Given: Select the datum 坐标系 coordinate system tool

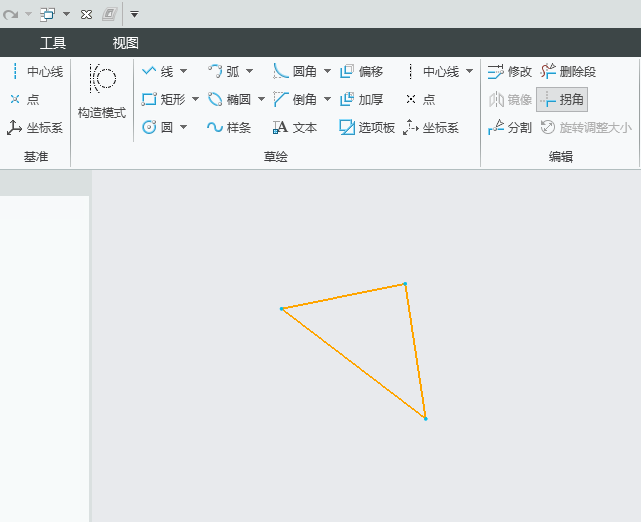Looking at the screenshot, I should coord(35,128).
